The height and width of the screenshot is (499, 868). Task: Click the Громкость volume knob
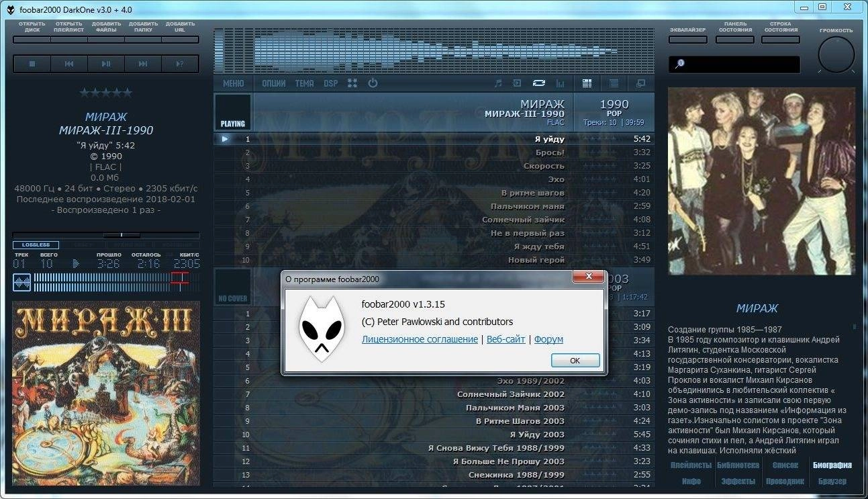click(x=836, y=55)
